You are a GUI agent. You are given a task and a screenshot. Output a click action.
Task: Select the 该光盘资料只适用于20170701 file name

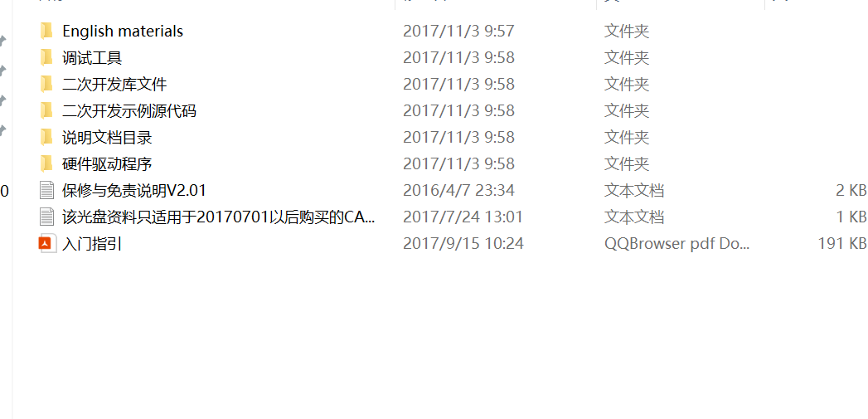(x=218, y=217)
